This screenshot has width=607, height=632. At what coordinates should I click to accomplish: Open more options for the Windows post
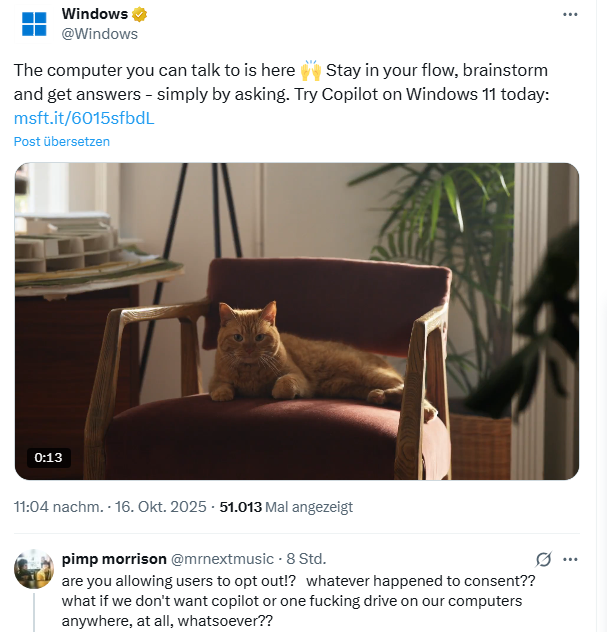coord(571,15)
